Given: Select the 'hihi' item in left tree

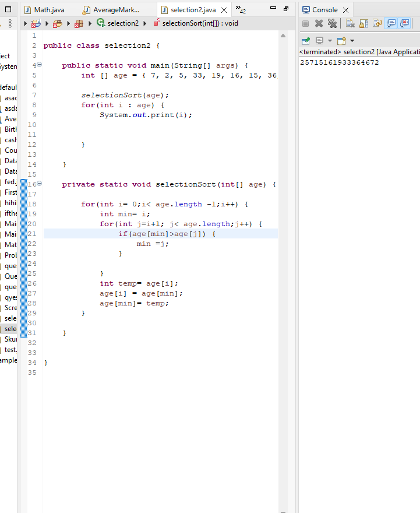Looking at the screenshot, I should click(x=10, y=203).
